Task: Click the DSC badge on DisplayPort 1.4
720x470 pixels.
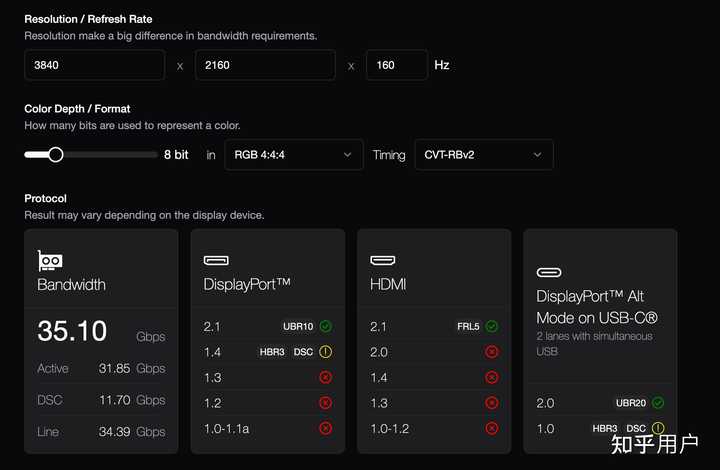Action: click(x=303, y=352)
